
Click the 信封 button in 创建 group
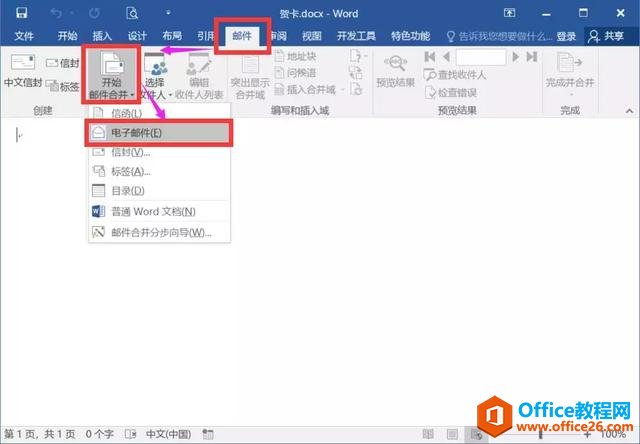[x=62, y=63]
